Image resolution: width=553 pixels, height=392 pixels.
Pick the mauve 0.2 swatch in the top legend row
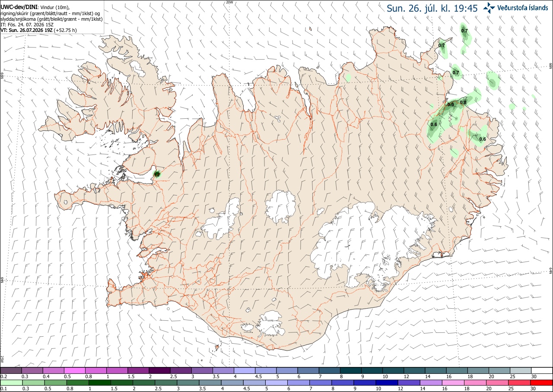click(11, 370)
